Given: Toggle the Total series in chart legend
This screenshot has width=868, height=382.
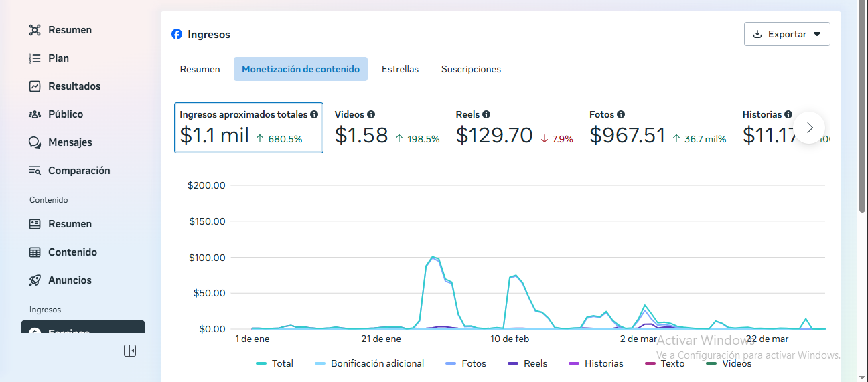Looking at the screenshot, I should pos(275,363).
